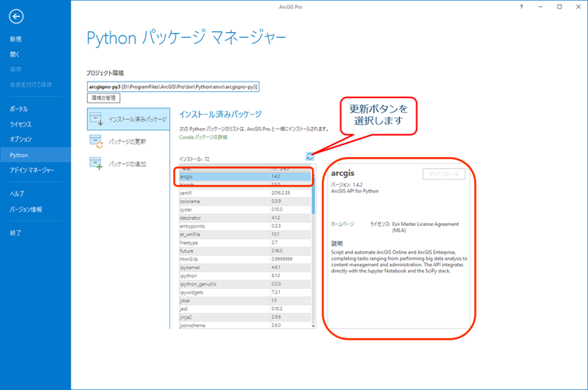Click the package list scrollbar thumb
Image resolution: width=588 pixels, height=390 pixels.
tap(314, 195)
